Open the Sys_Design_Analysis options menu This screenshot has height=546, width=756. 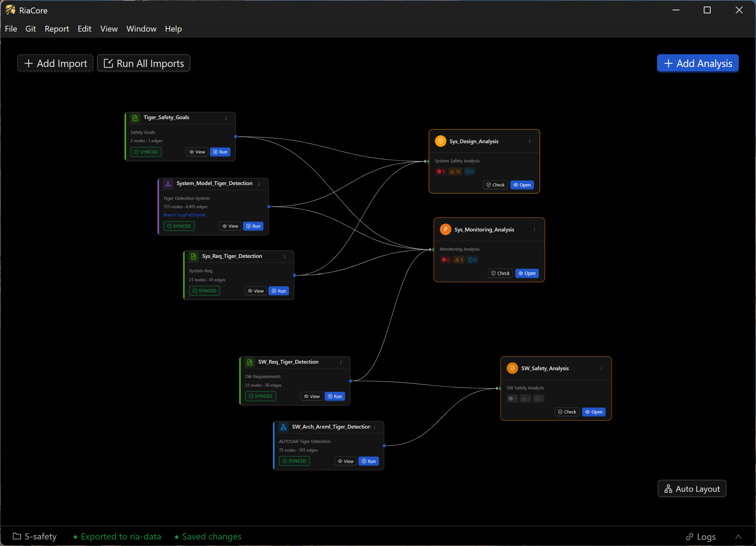(530, 141)
